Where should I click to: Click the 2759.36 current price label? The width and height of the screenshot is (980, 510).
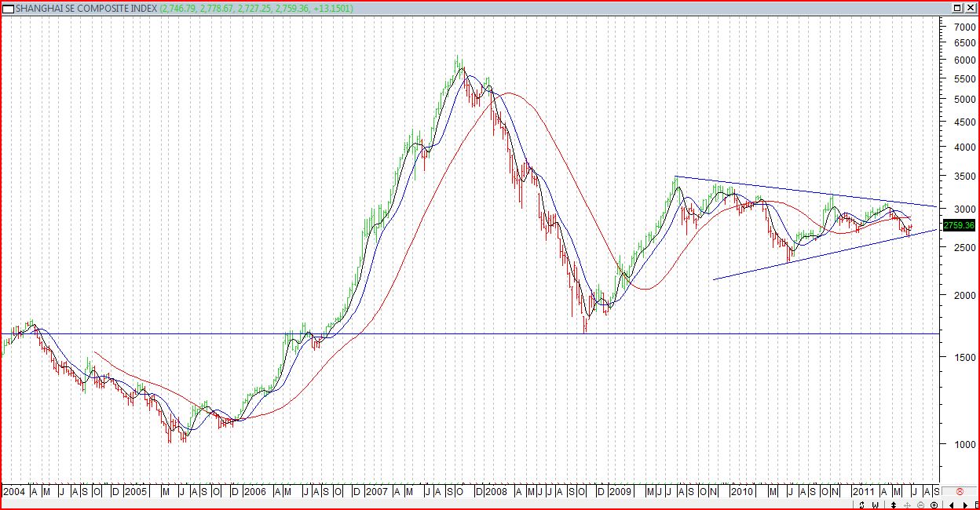958,225
